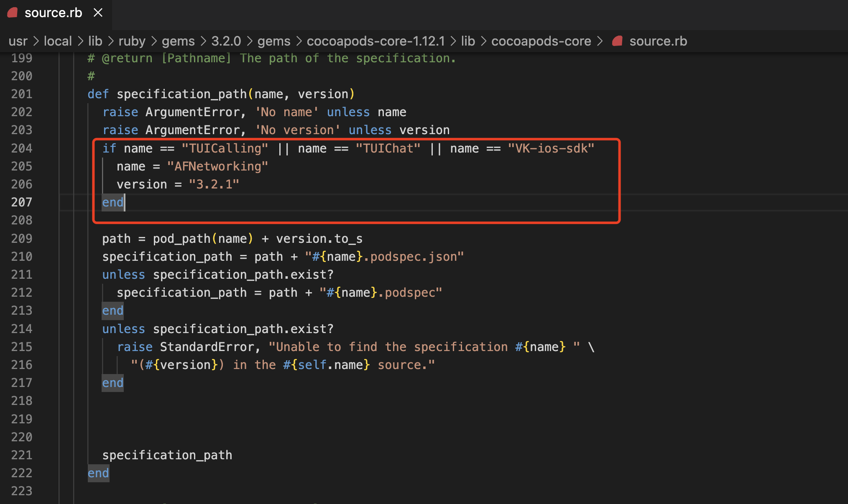Open the 'ruby' breadcrumb segment
The image size is (848, 504).
click(x=132, y=41)
